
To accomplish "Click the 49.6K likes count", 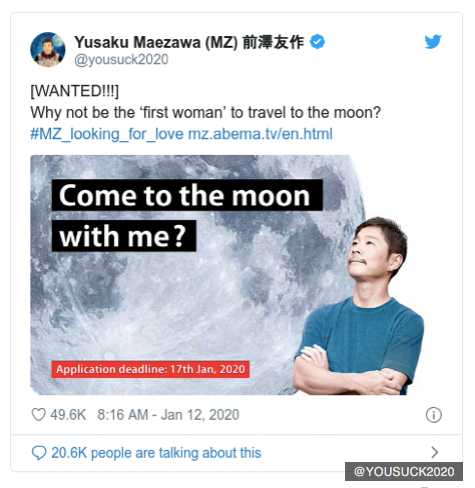I will tap(68, 415).
